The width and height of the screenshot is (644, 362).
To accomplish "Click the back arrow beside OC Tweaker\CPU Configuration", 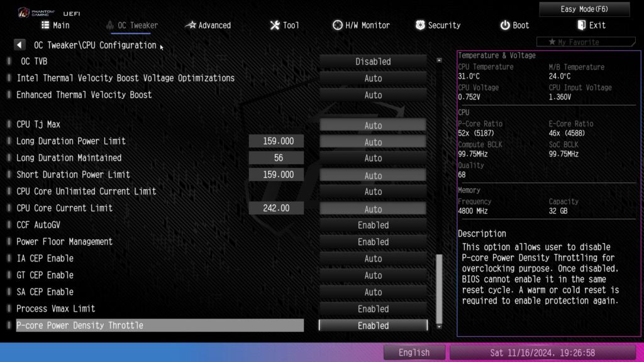I will point(19,45).
